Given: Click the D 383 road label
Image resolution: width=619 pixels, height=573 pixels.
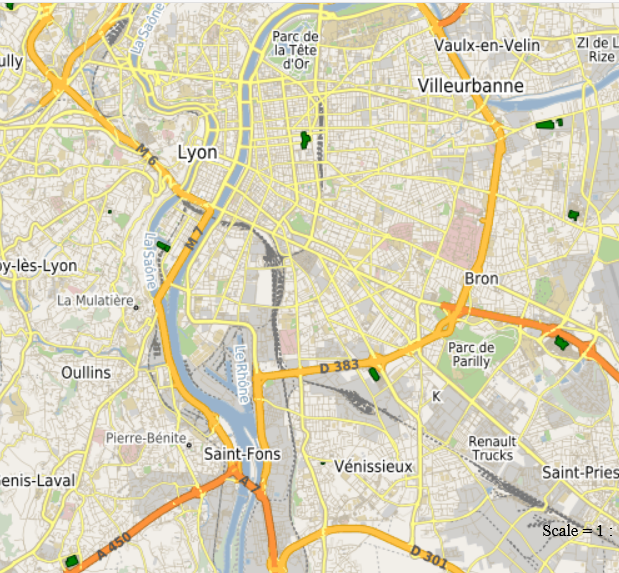Looking at the screenshot, I should [339, 366].
